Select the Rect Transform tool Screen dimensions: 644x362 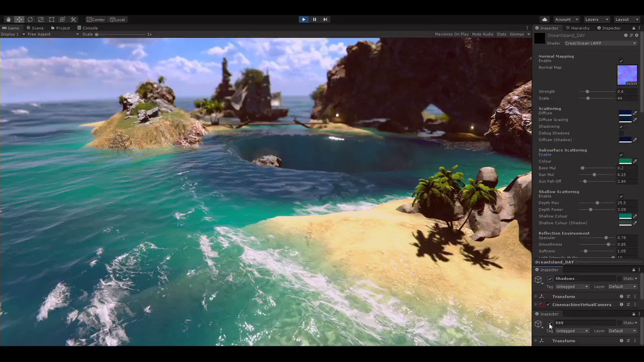[x=51, y=20]
